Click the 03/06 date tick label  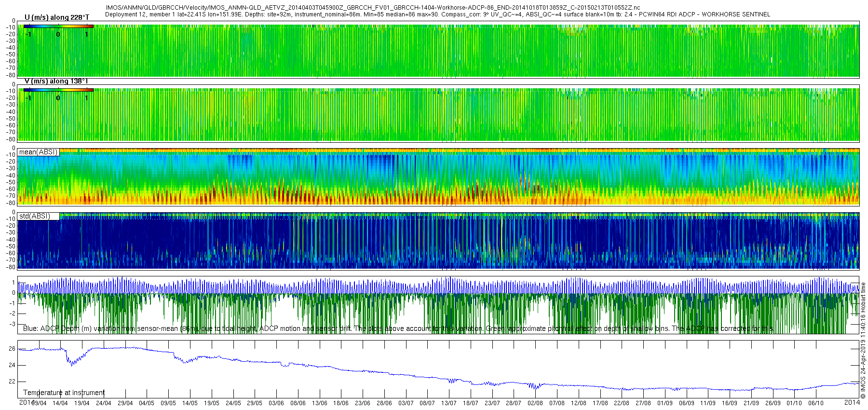276,403
